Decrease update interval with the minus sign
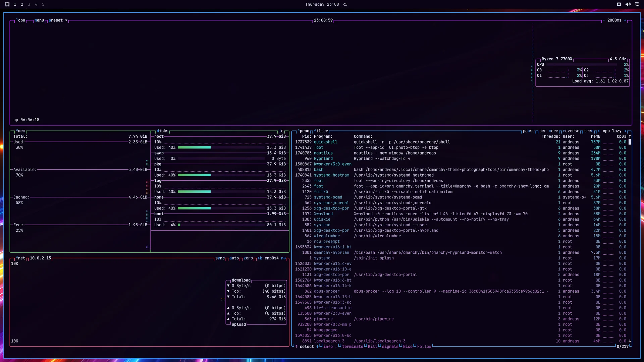This screenshot has width=644, height=362. 604,20
